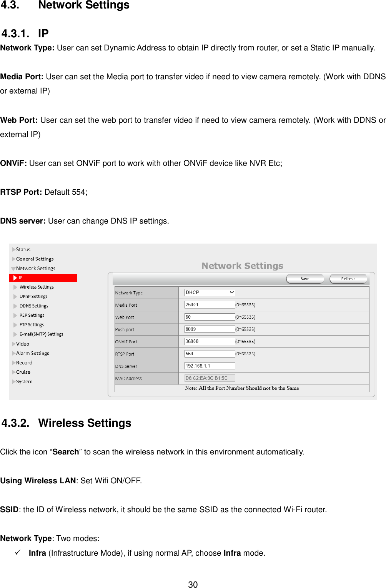This screenshot has height=588, width=386.
Task: Open DDNS Settings page
Action: (x=33, y=306)
